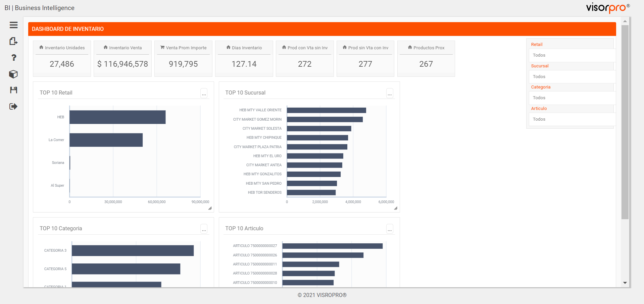
Task: Click the 2021 VISROPRO copyright text
Action: 321,295
